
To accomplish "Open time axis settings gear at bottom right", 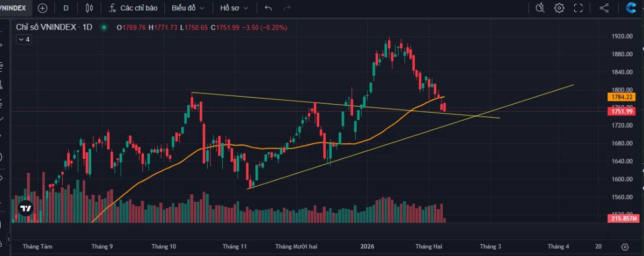I will [625, 247].
